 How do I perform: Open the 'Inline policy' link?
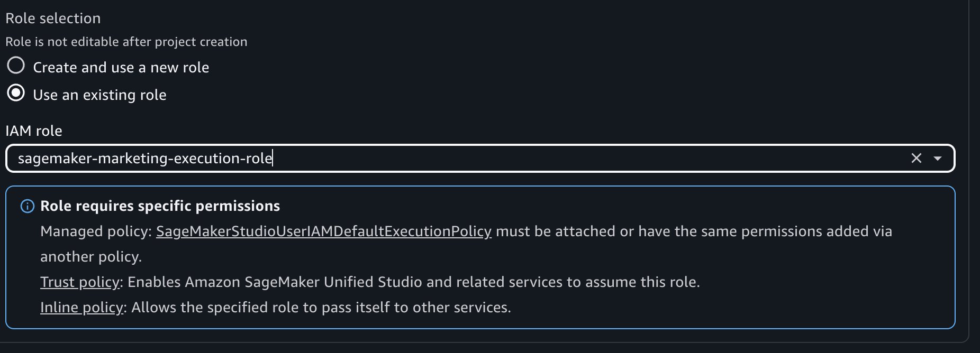[81, 307]
